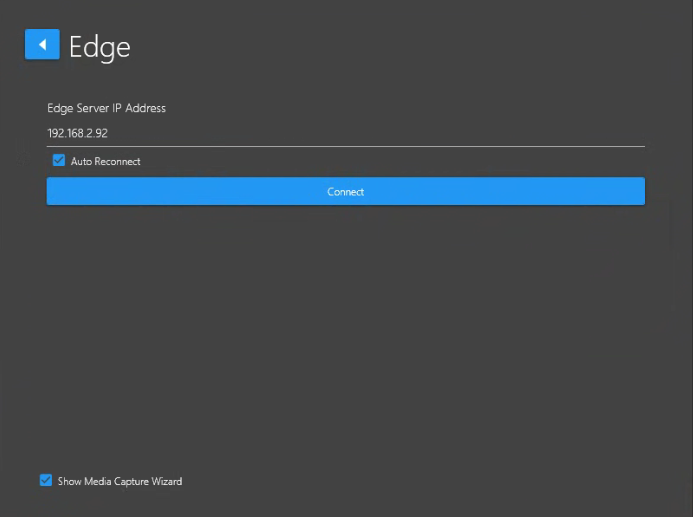Image resolution: width=693 pixels, height=517 pixels.
Task: Select the left-pointing triangle button beside Edge
Action: tap(42, 45)
